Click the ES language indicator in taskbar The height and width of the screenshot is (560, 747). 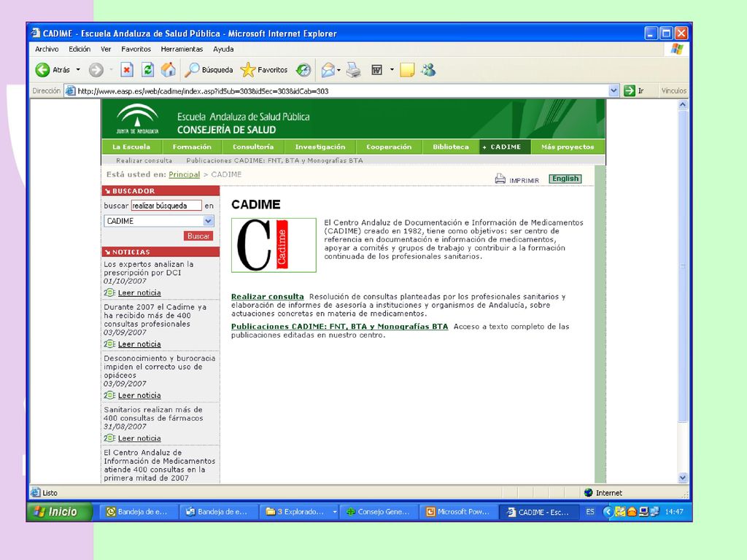590,512
